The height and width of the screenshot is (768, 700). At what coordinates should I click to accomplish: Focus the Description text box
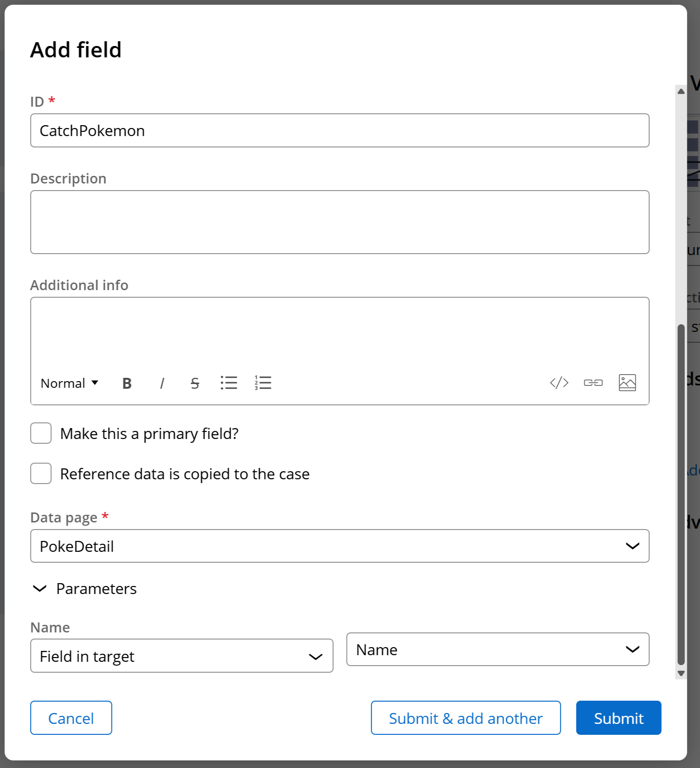click(339, 222)
